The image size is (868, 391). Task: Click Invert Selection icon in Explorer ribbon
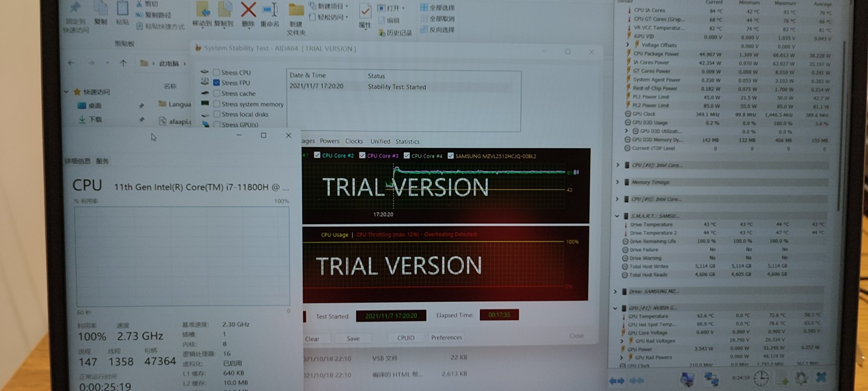click(x=424, y=29)
